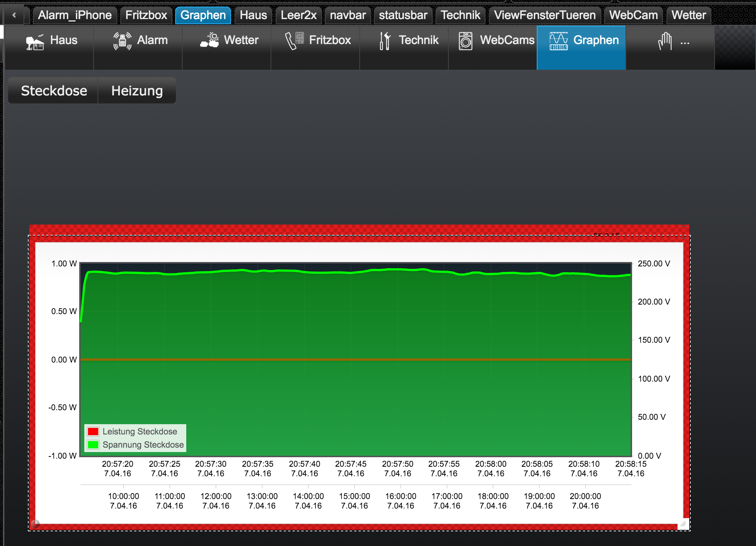
Task: Go to Wetter in the navigation bar
Action: (227, 47)
